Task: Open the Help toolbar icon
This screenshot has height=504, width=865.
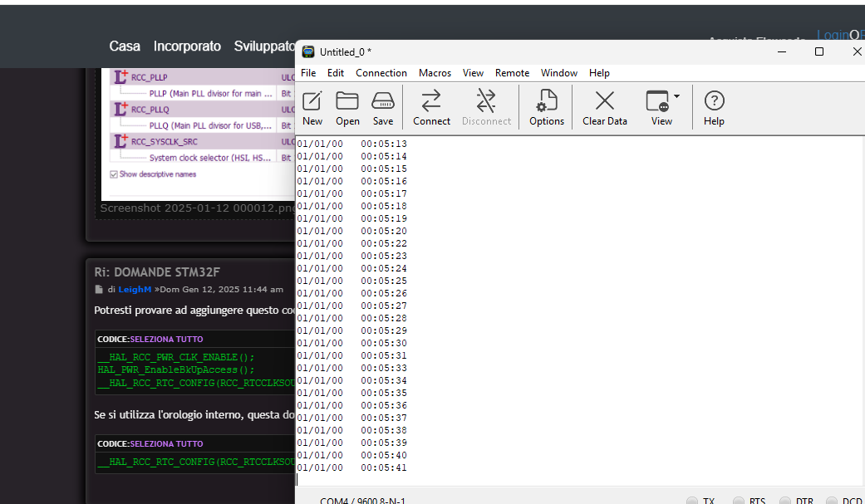Action: pyautogui.click(x=714, y=108)
